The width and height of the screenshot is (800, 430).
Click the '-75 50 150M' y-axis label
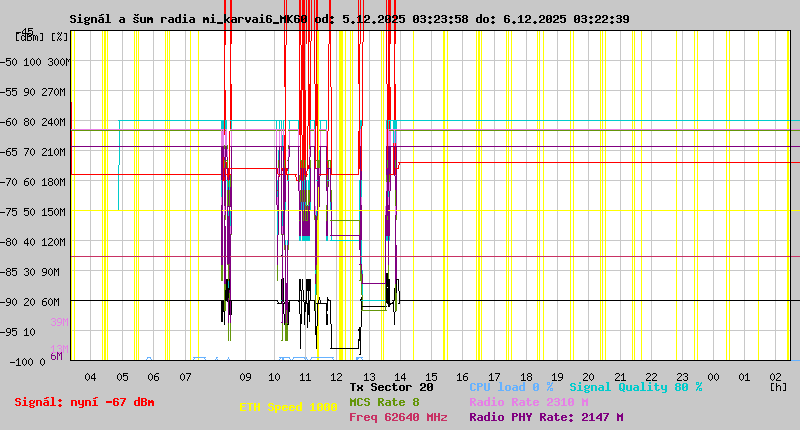tap(33, 212)
